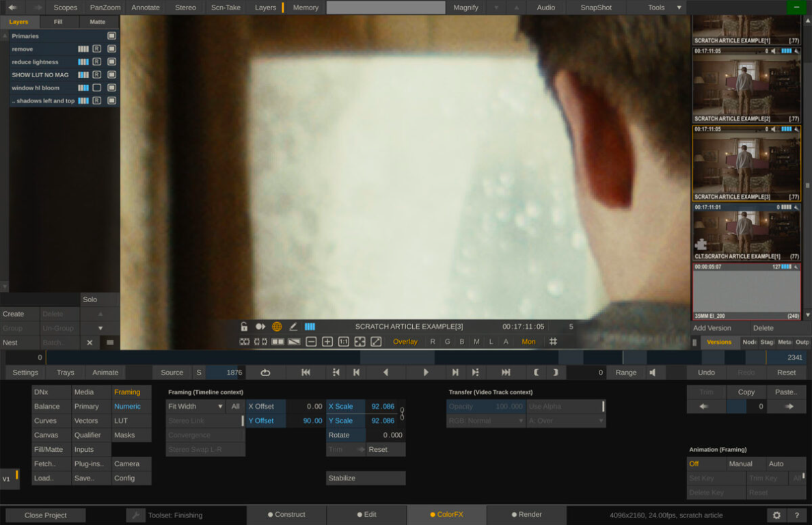The width and height of the screenshot is (812, 525).
Task: Select Manual animation mode
Action: [x=740, y=464]
